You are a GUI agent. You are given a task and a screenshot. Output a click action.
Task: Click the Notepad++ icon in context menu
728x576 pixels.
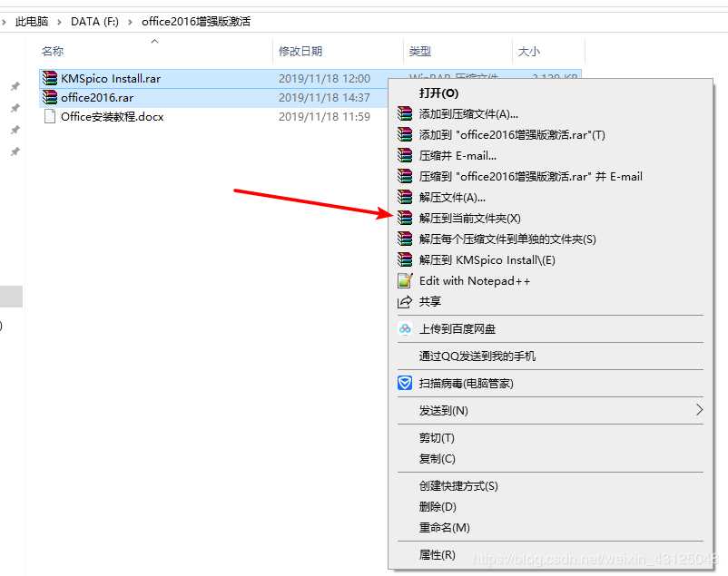tap(405, 280)
